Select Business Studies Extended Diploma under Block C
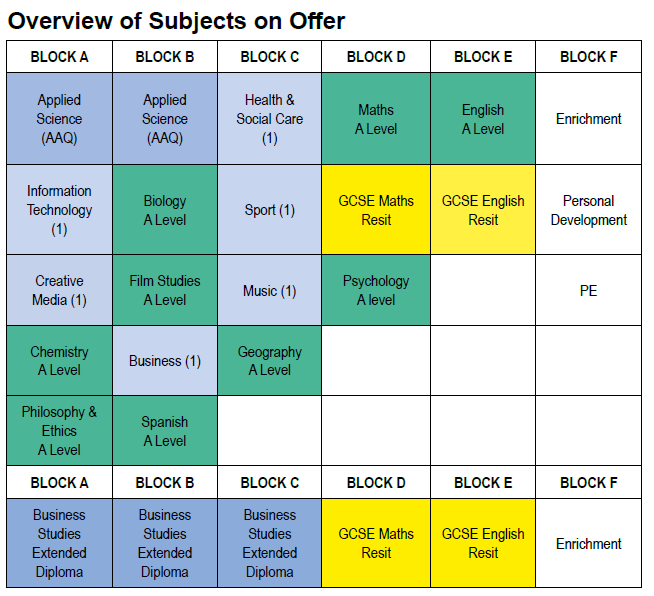Viewport: 654px width, 596px height. [270, 544]
